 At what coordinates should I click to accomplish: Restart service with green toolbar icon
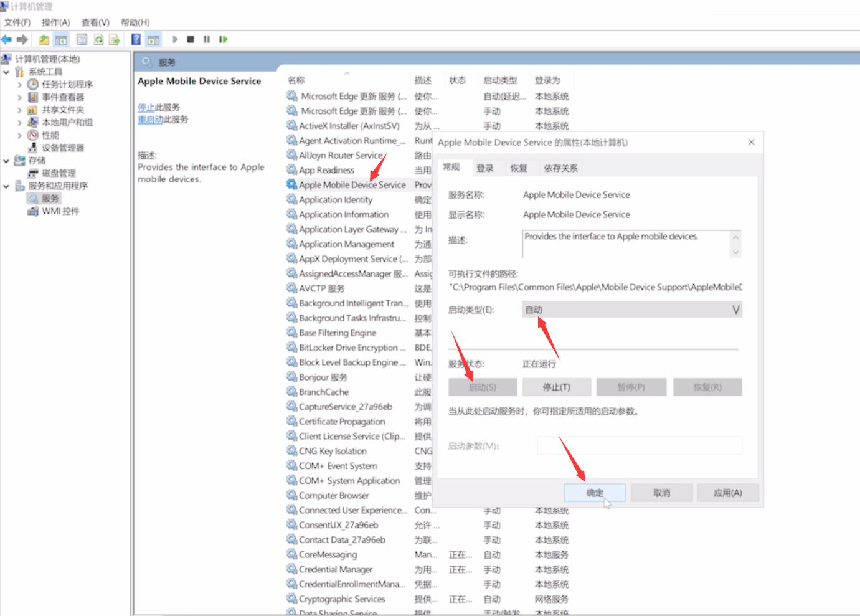click(223, 39)
